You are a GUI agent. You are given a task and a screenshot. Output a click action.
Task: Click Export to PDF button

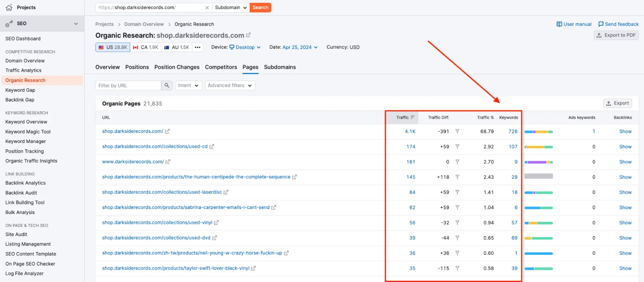pyautogui.click(x=616, y=35)
